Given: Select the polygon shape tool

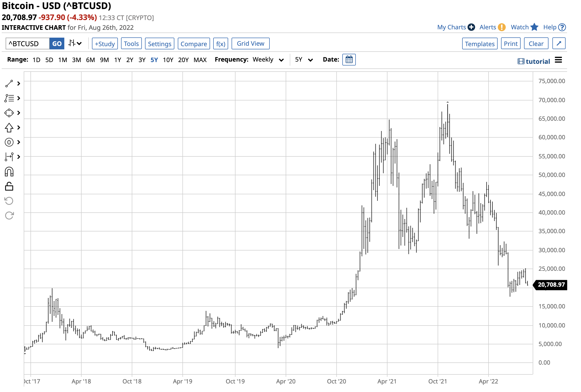Looking at the screenshot, I should (9, 113).
